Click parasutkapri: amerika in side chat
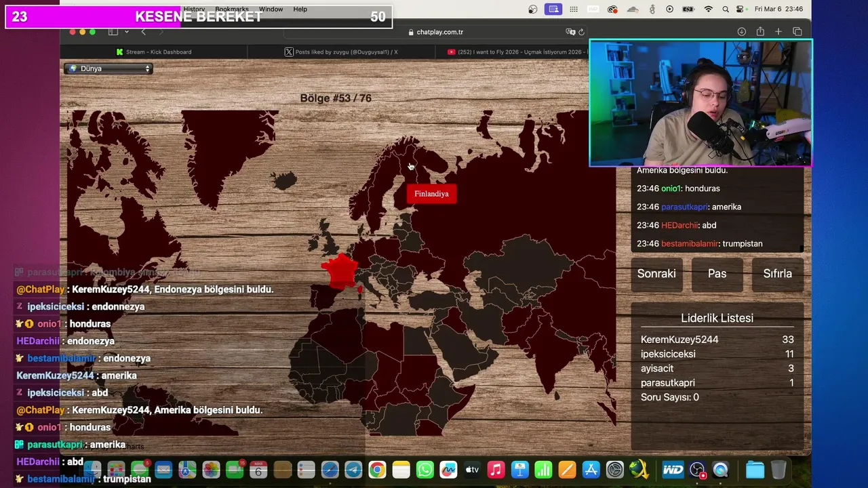This screenshot has height=488, width=868. [689, 207]
